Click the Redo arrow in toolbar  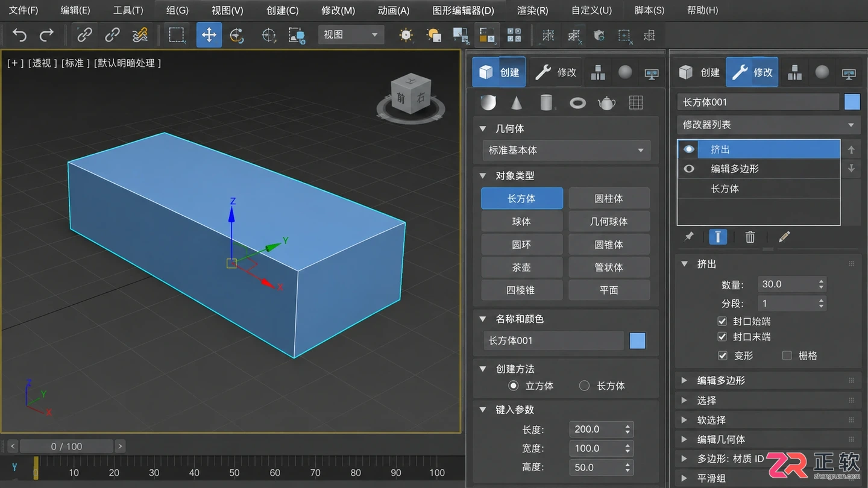(46, 36)
